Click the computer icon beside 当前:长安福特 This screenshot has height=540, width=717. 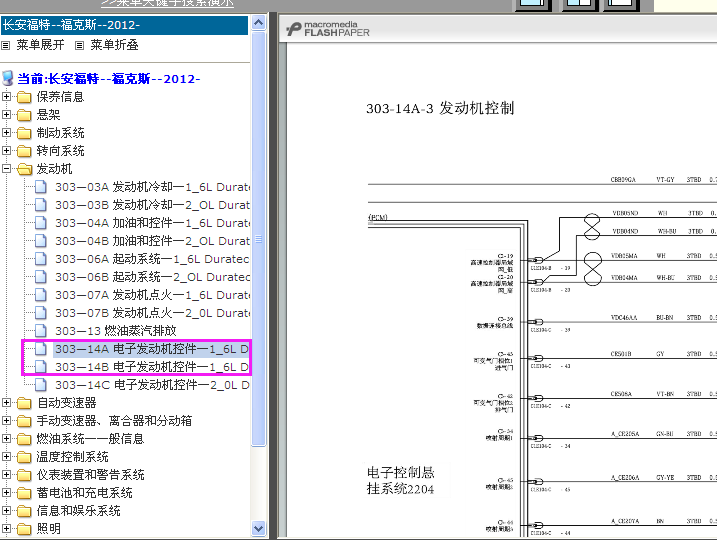(x=8, y=78)
